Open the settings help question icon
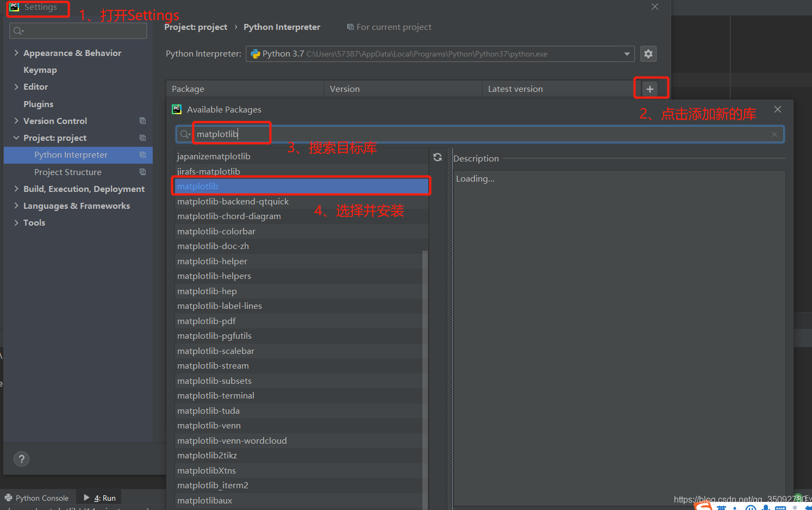The width and height of the screenshot is (812, 510). click(x=21, y=459)
